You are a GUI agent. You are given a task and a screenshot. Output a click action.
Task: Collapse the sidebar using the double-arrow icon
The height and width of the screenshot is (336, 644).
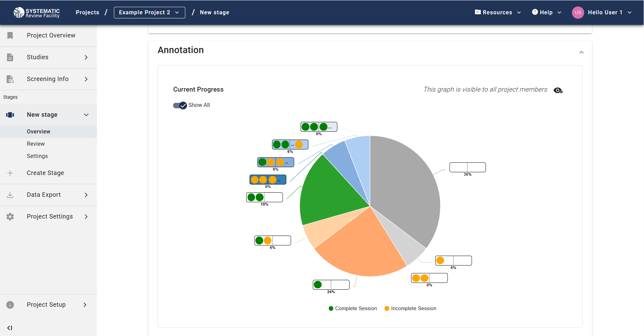(x=10, y=328)
